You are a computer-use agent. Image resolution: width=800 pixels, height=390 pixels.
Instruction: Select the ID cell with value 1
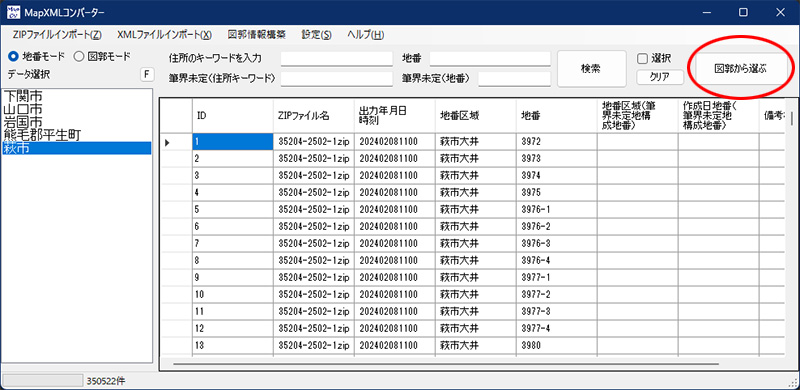coord(233,142)
